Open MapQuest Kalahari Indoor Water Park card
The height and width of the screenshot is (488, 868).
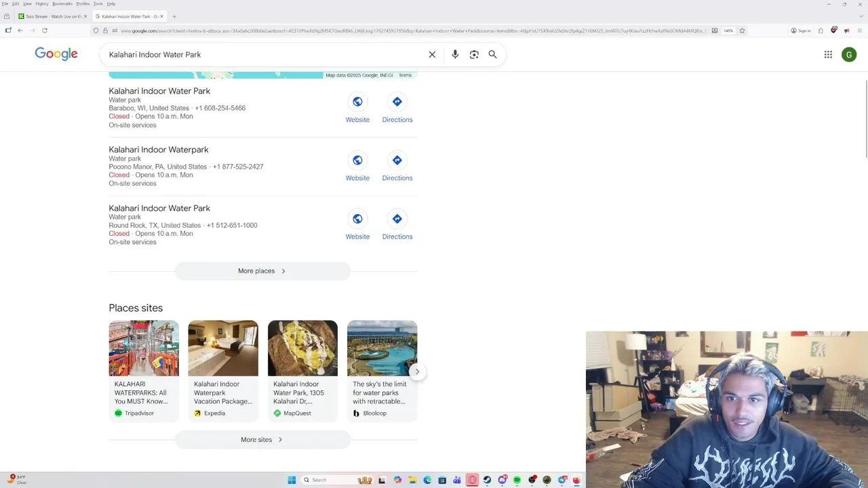coord(302,371)
